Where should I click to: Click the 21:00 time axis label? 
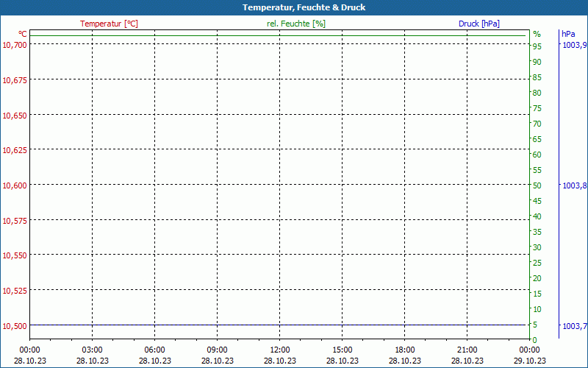click(467, 350)
